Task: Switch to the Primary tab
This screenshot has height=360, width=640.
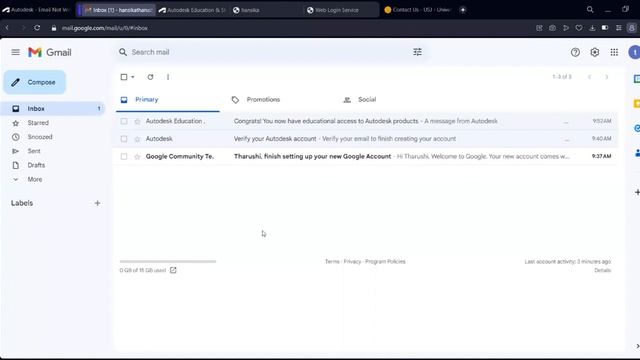Action: 168,100
